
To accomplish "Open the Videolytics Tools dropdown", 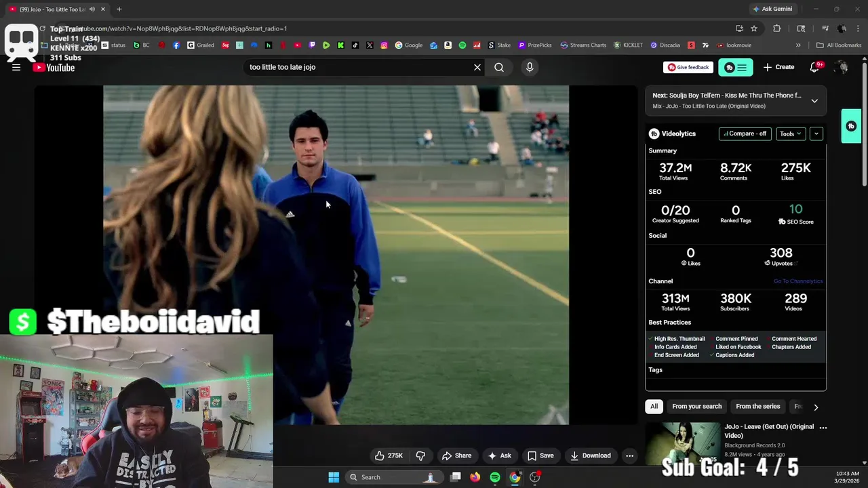I will click(x=791, y=134).
